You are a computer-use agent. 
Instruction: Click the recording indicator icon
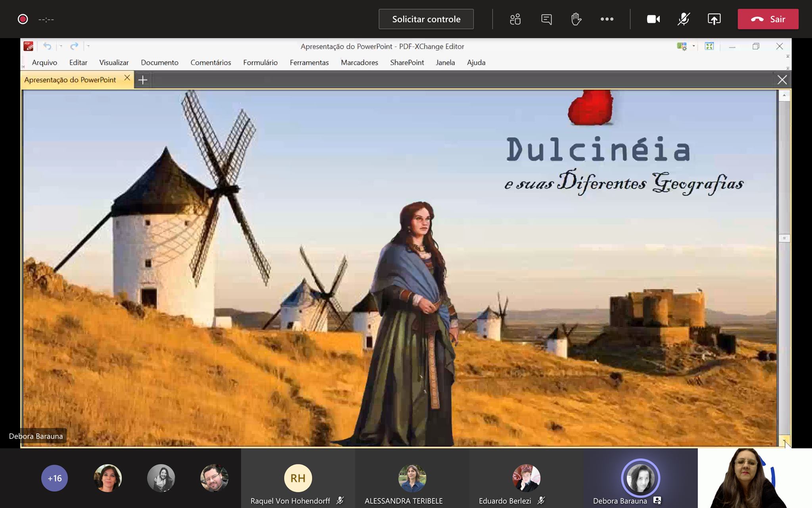(x=23, y=19)
